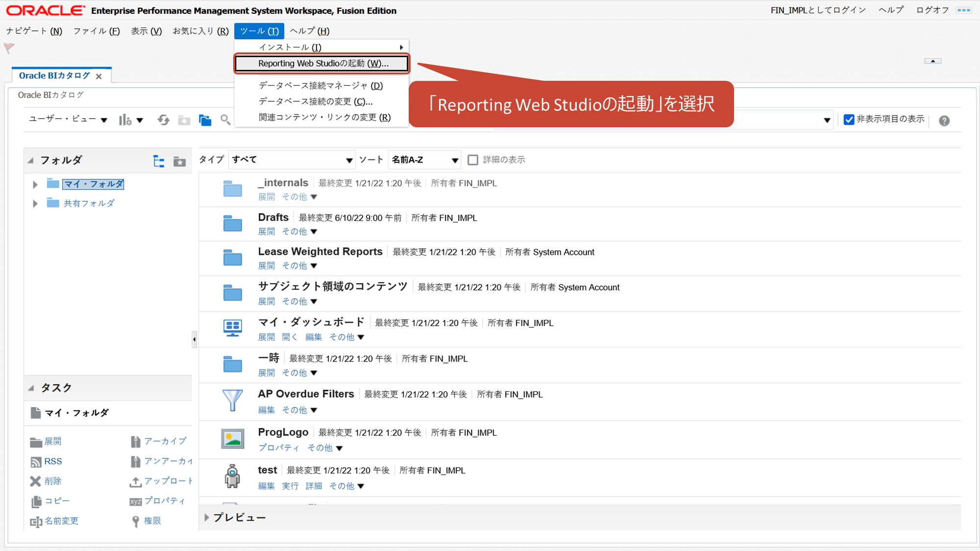Screen dimensions: 980x551
Task: Click the AP Overdue Filters funnel icon
Action: [x=232, y=400]
